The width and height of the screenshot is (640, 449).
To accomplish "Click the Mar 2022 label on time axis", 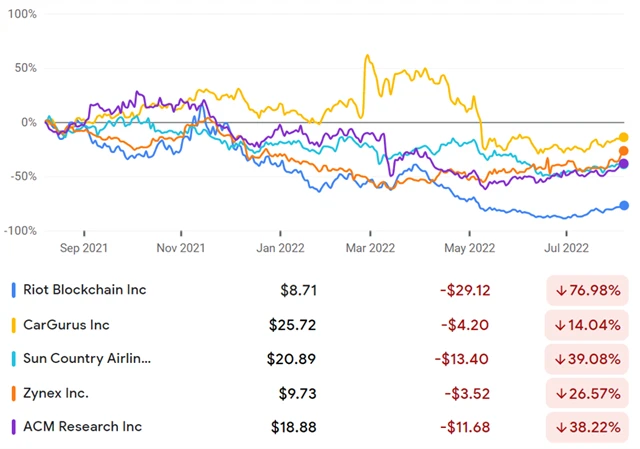I will (x=371, y=245).
